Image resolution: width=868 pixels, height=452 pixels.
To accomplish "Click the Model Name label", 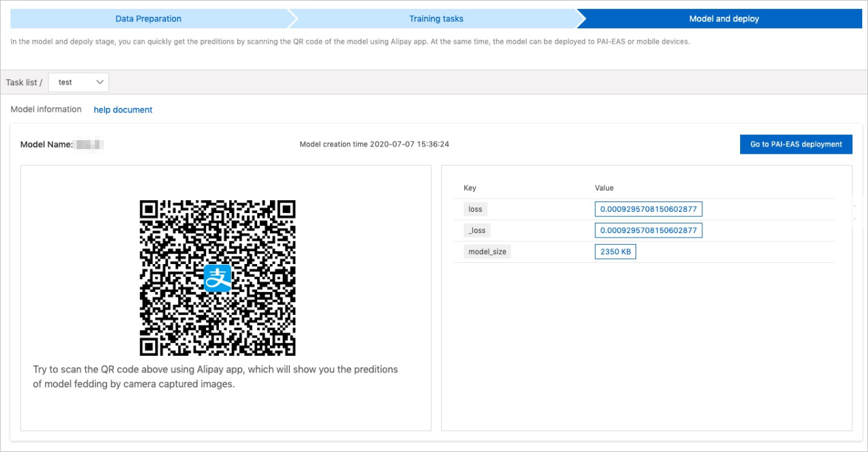I will 46,145.
